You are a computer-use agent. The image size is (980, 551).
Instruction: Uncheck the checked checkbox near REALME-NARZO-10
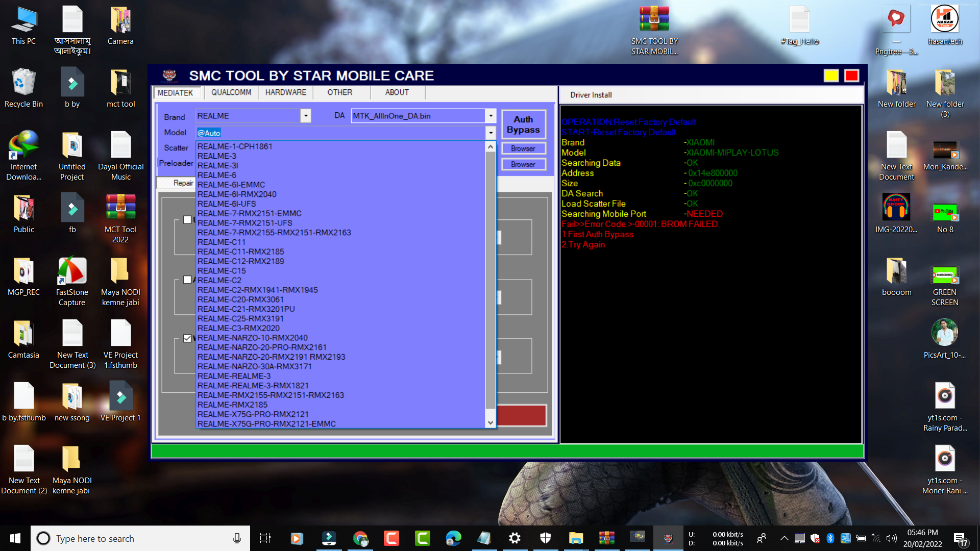point(187,338)
